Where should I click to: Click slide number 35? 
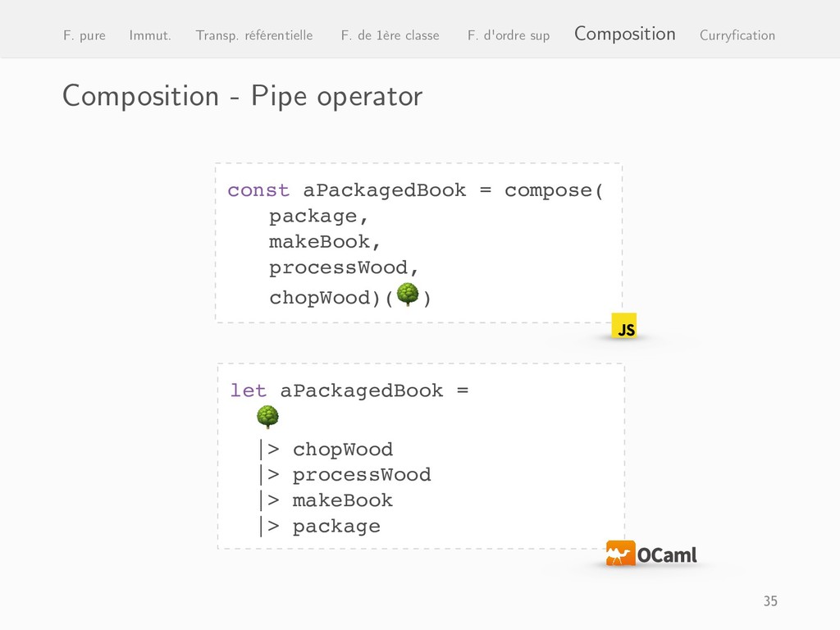[770, 601]
